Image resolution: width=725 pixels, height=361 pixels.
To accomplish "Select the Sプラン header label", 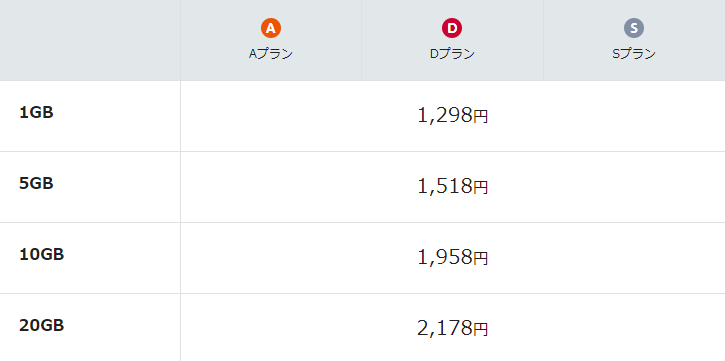I will (x=634, y=54).
